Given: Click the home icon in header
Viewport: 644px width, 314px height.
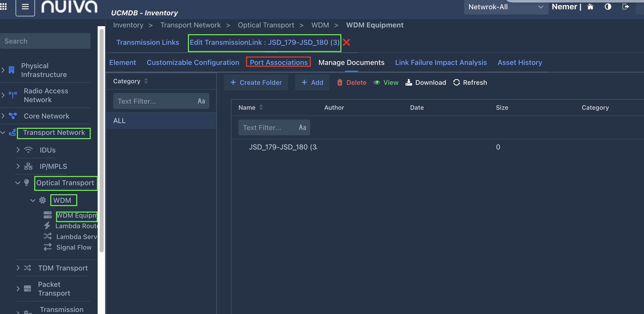Looking at the screenshot, I should 590,7.
